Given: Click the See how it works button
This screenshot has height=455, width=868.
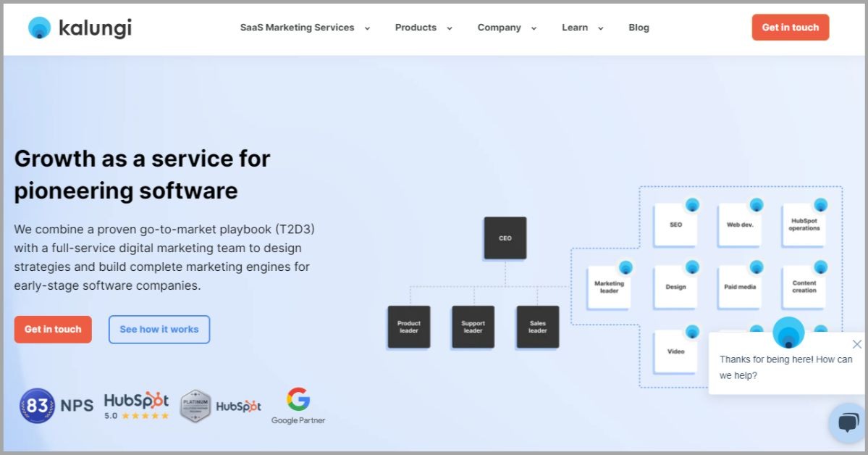Looking at the screenshot, I should [159, 329].
